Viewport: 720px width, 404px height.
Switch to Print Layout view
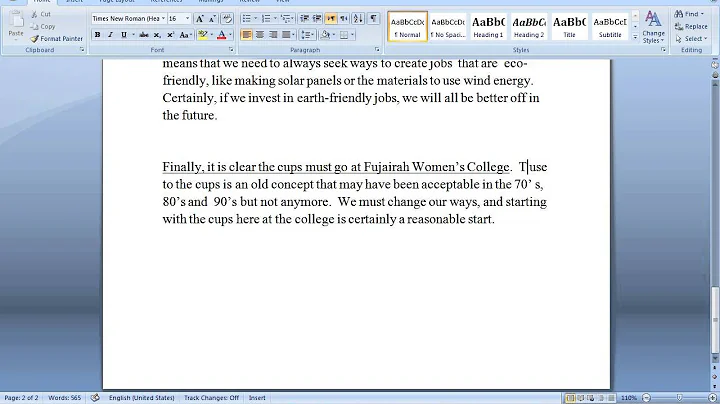[x=570, y=398]
